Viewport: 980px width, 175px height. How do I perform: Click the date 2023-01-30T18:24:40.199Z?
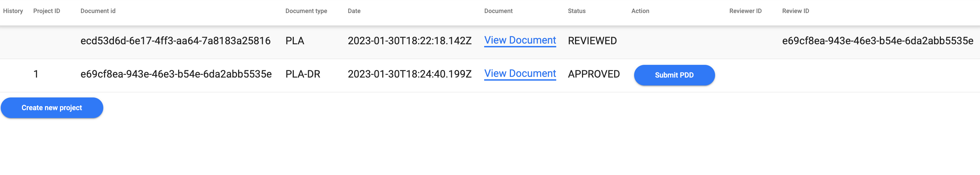(x=409, y=74)
